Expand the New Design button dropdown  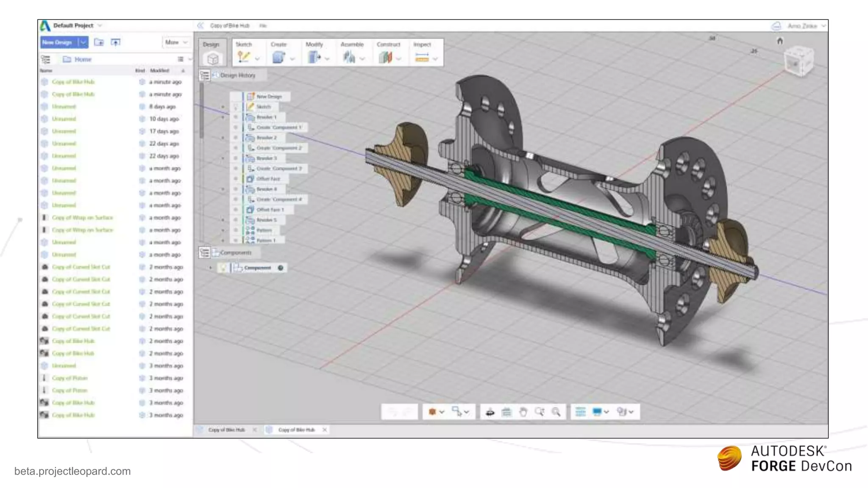click(83, 42)
